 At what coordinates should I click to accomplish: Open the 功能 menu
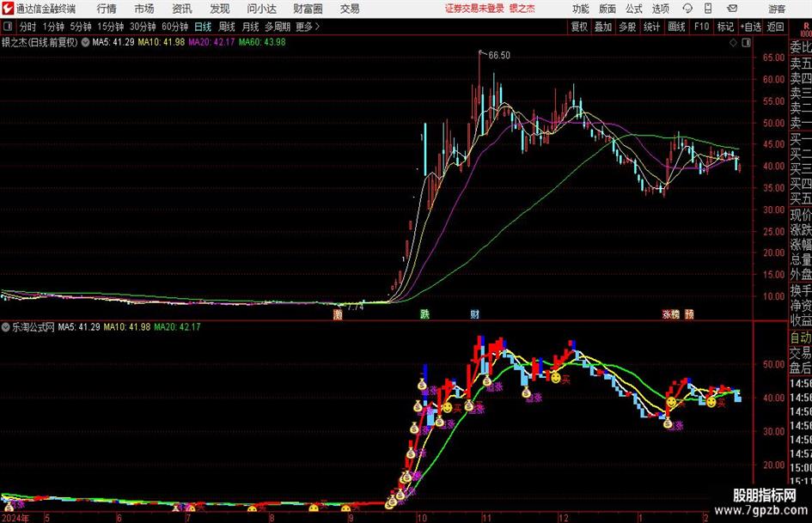pyautogui.click(x=581, y=9)
